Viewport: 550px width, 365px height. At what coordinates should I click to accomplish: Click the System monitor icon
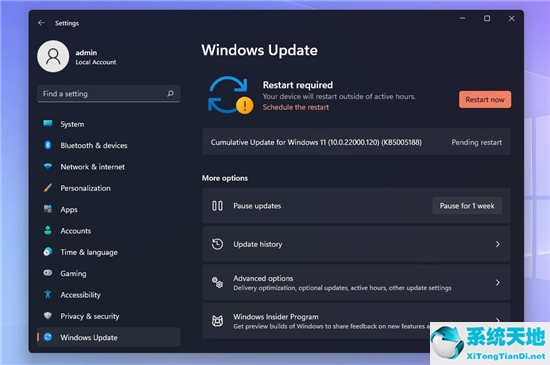[48, 123]
